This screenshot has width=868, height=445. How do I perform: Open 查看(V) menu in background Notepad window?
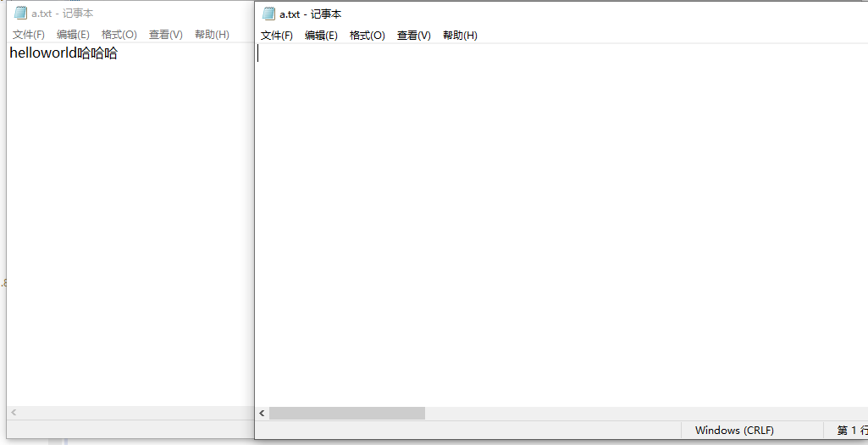(165, 35)
